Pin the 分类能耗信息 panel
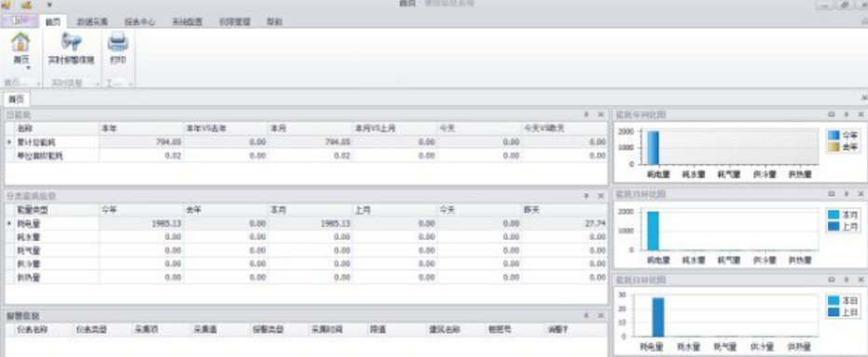The image size is (868, 357). 586,196
